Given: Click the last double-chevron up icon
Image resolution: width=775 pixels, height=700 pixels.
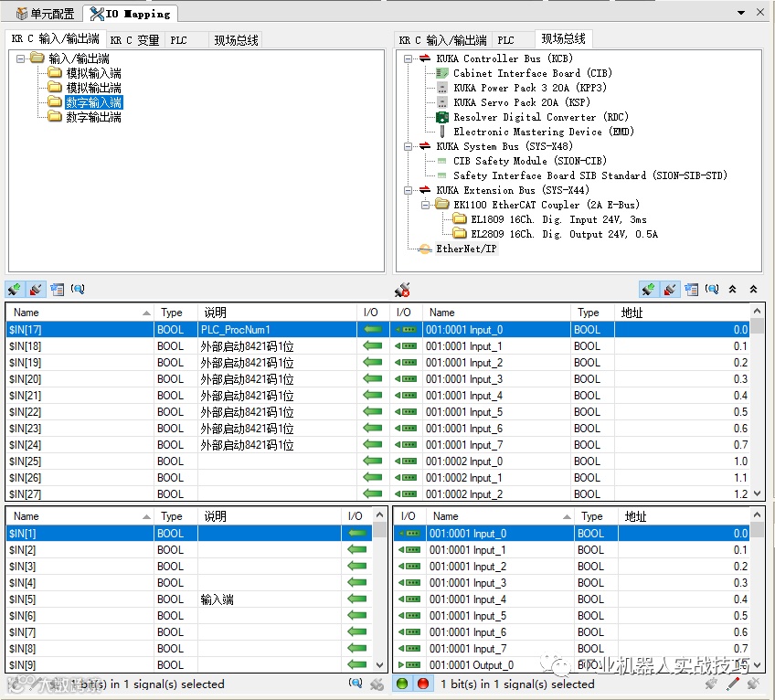Looking at the screenshot, I should click(753, 289).
